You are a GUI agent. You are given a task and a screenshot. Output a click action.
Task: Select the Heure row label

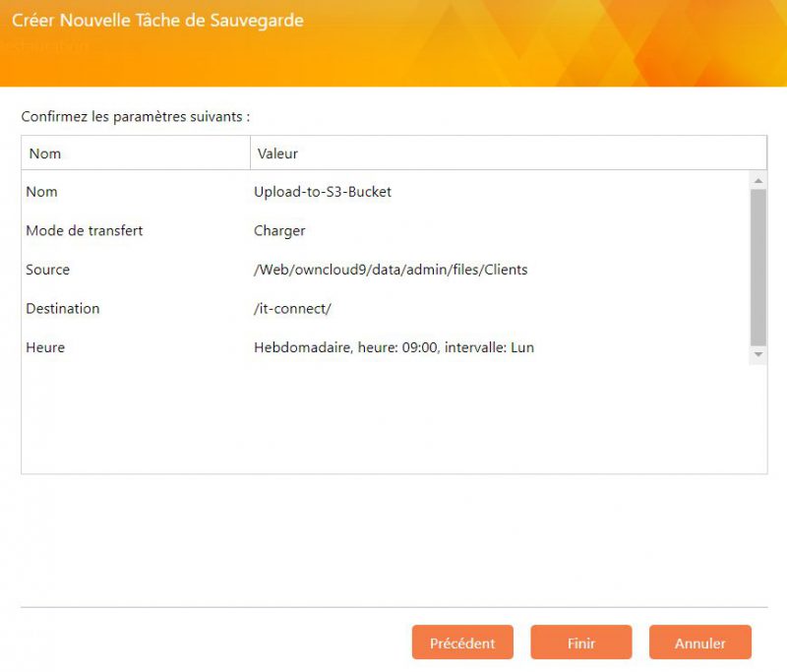(45, 347)
